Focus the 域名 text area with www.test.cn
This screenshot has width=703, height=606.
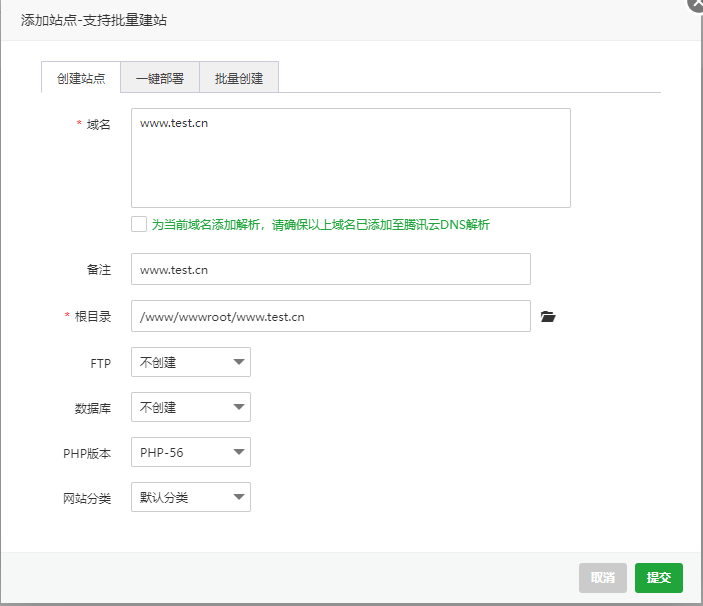351,158
